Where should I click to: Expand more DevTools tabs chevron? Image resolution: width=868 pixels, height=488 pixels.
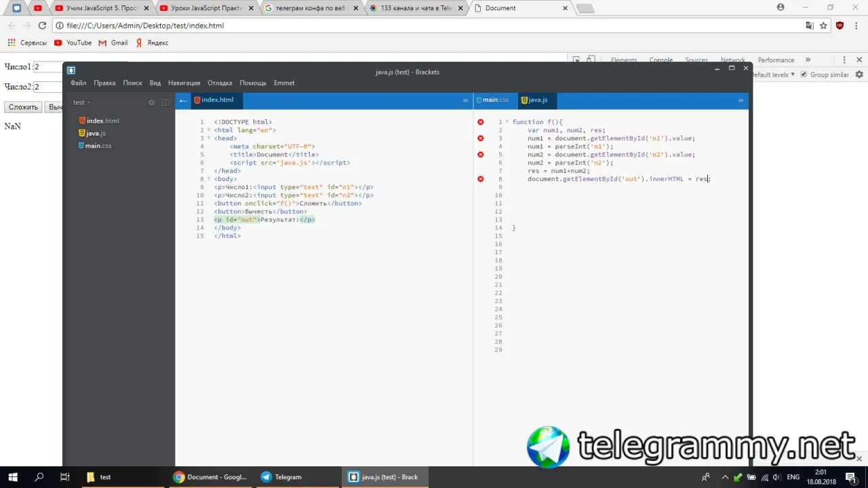tap(808, 60)
